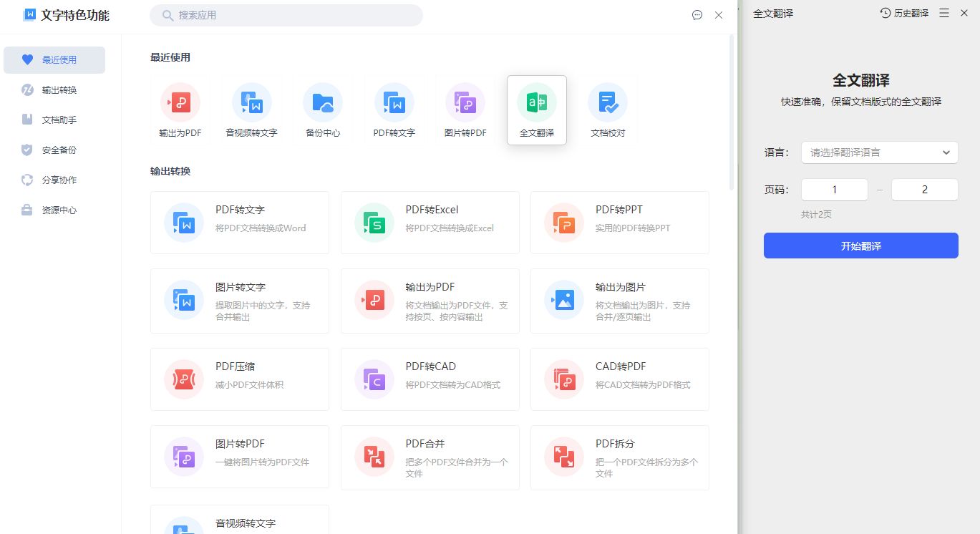Click the 文字特色功能 logo icon
The height and width of the screenshot is (534, 980).
click(x=29, y=14)
